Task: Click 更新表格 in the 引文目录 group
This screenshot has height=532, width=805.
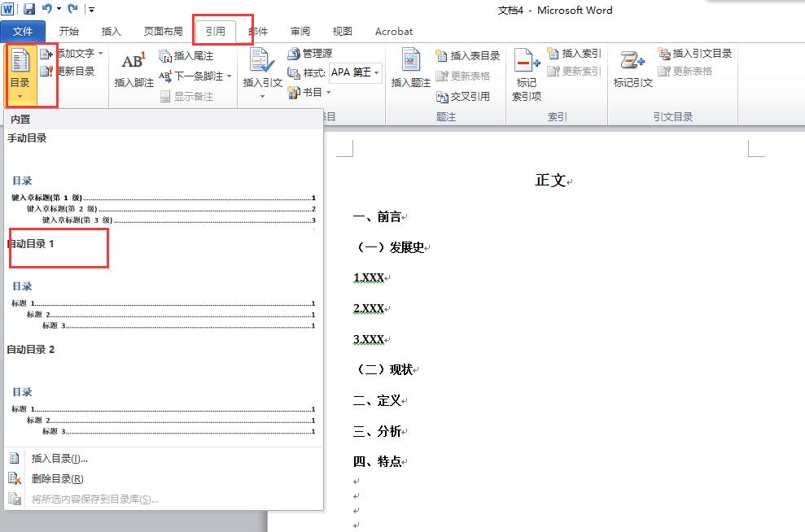Action: [x=685, y=72]
